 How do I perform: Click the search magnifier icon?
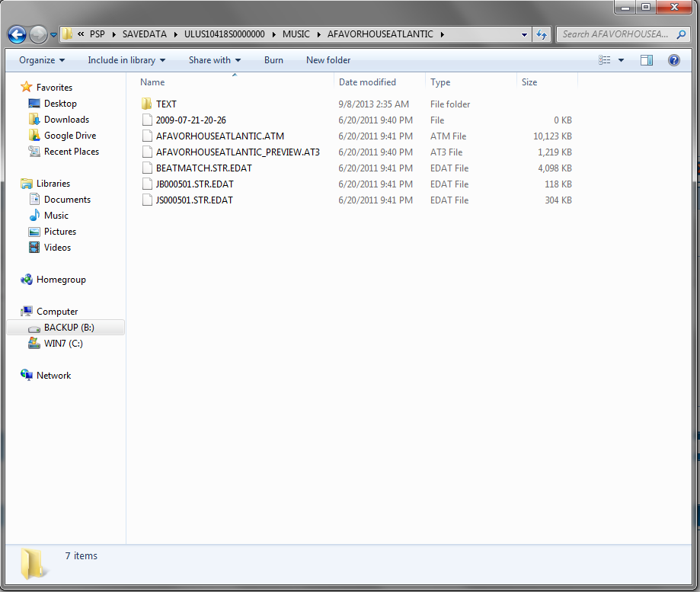point(681,34)
